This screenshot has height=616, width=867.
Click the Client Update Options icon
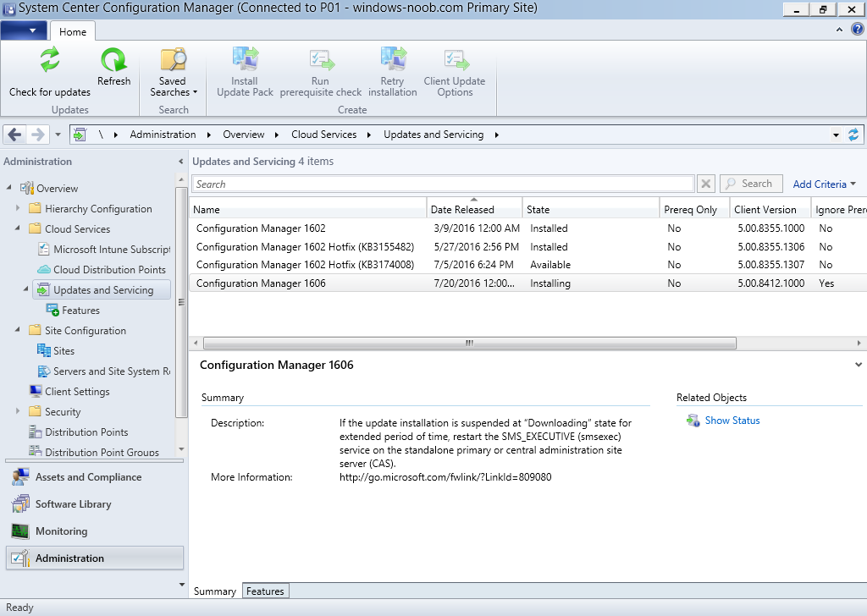point(455,60)
